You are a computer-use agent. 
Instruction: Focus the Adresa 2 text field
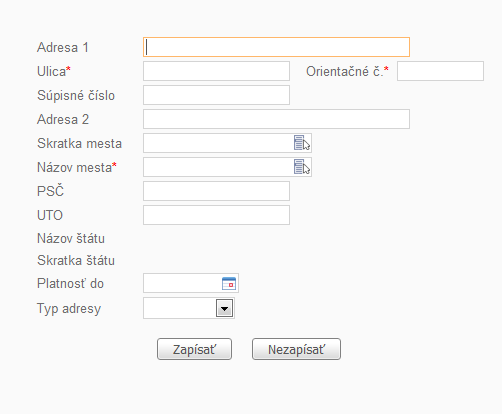click(276, 119)
